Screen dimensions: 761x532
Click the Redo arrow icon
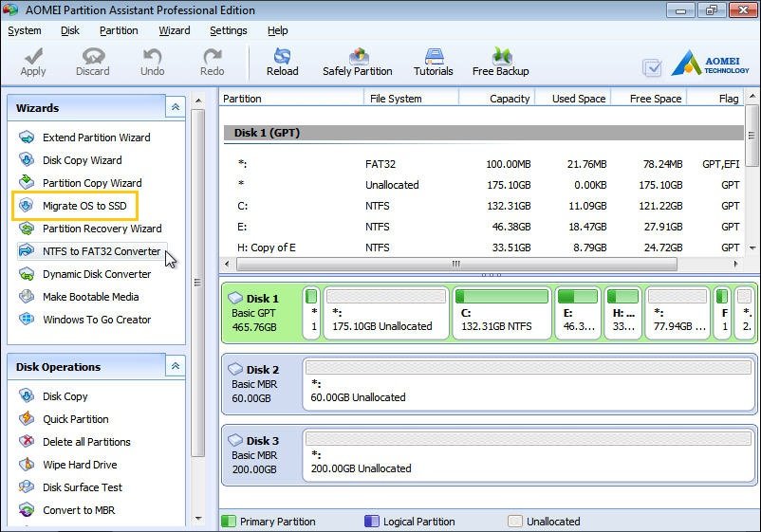(213, 56)
